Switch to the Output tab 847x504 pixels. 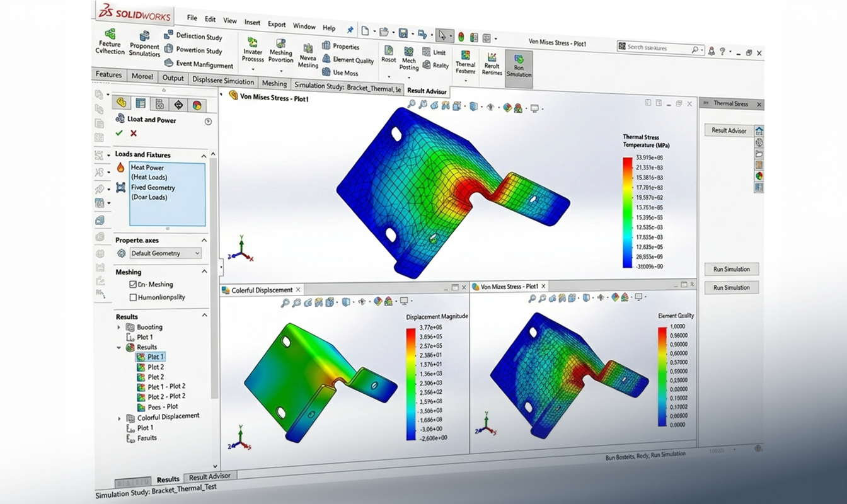coord(173,78)
